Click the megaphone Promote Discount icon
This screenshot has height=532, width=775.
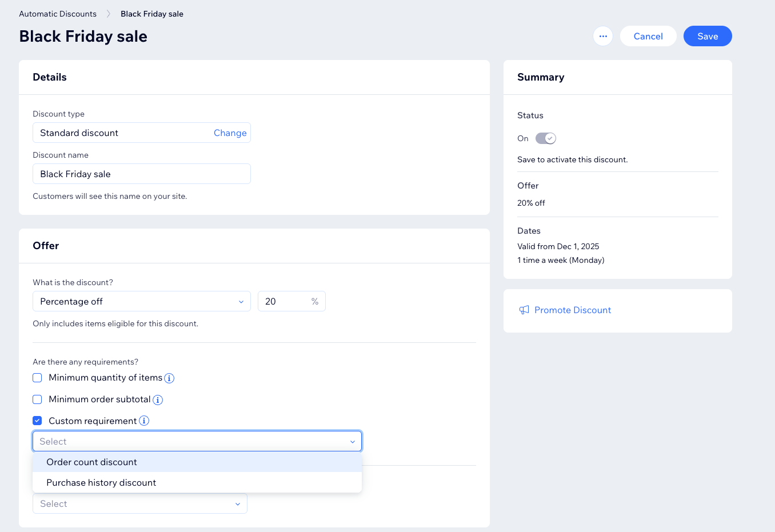(524, 310)
